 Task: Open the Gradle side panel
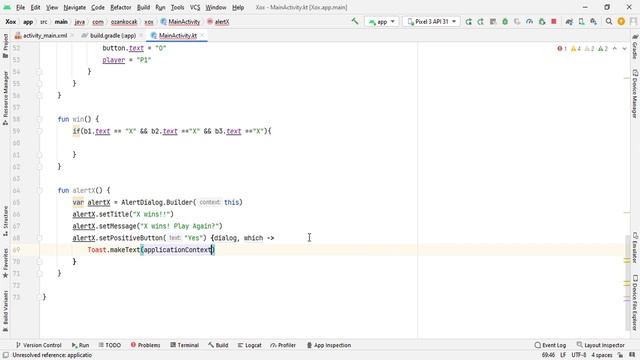point(635,47)
